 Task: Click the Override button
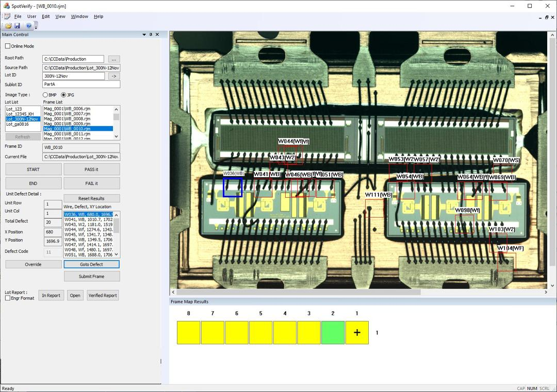point(34,264)
